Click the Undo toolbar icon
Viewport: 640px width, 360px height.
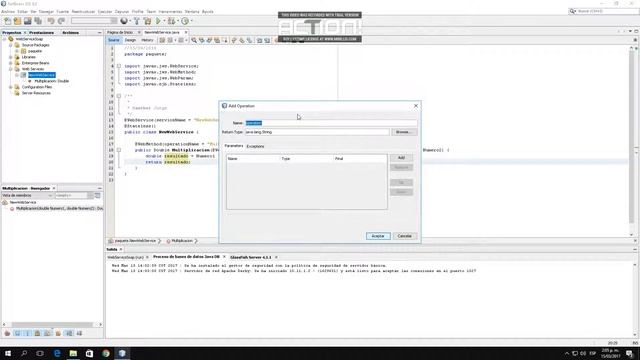pyautogui.click(x=51, y=21)
